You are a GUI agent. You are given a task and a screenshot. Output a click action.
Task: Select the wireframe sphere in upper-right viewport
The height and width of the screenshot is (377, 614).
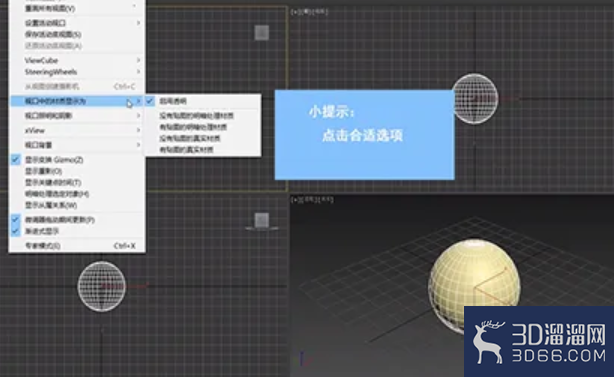click(x=475, y=99)
